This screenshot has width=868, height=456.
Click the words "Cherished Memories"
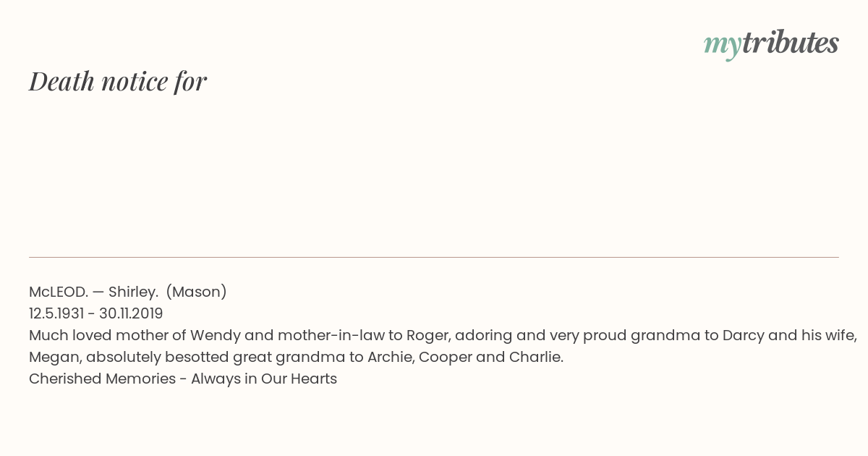click(102, 379)
